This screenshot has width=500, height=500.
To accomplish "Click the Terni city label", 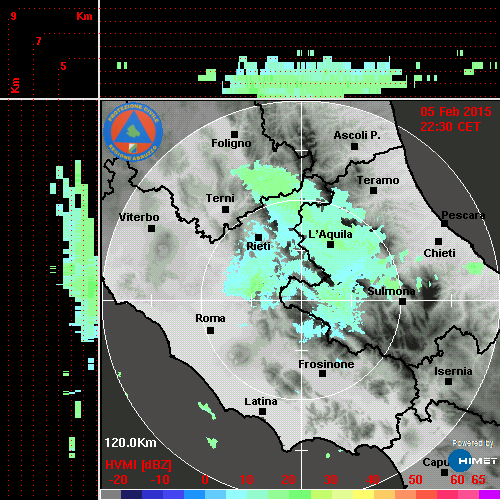I will coord(220,198).
